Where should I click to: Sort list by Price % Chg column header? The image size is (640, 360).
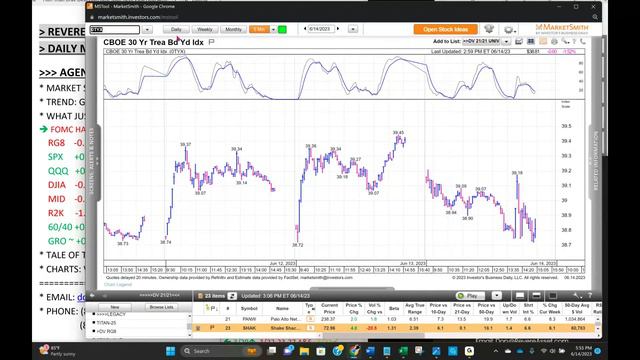point(353,309)
